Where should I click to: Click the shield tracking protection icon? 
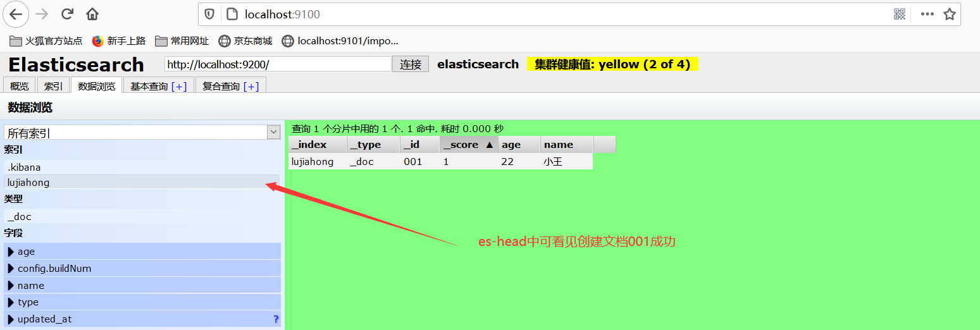tap(209, 14)
